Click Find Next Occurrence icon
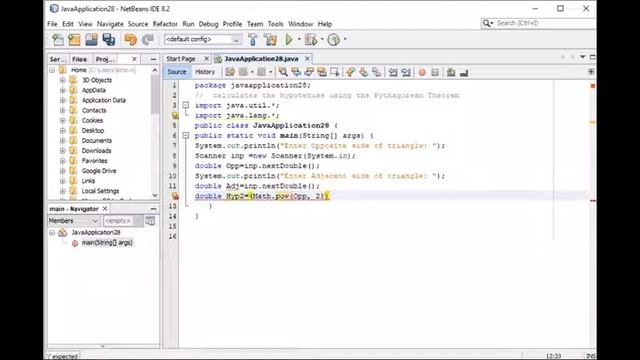Image resolution: width=640 pixels, height=360 pixels. (x=309, y=72)
